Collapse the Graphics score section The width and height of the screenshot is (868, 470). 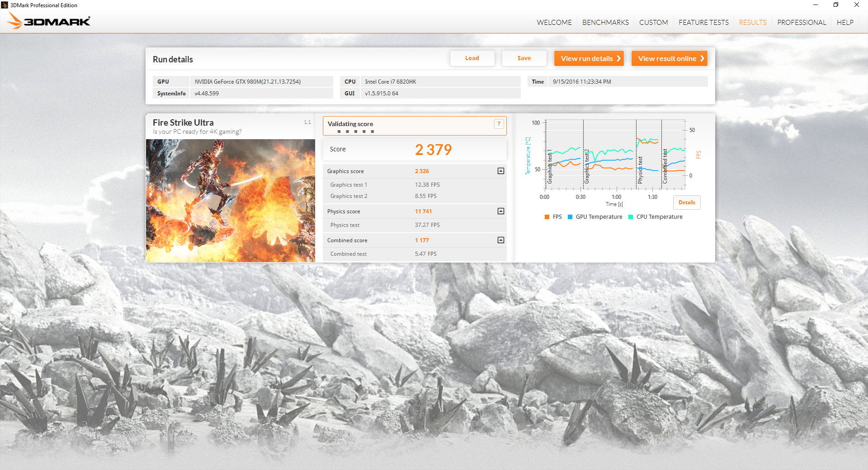coord(500,171)
